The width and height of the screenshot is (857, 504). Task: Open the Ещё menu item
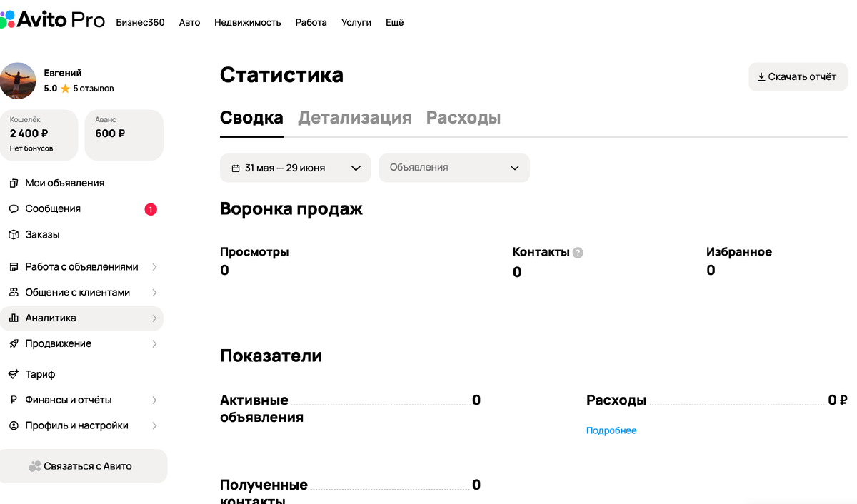click(x=394, y=22)
